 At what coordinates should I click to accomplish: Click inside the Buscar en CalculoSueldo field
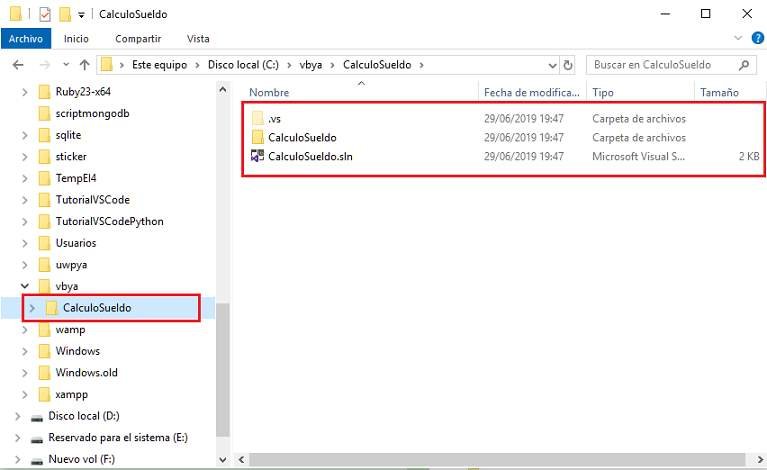660,65
